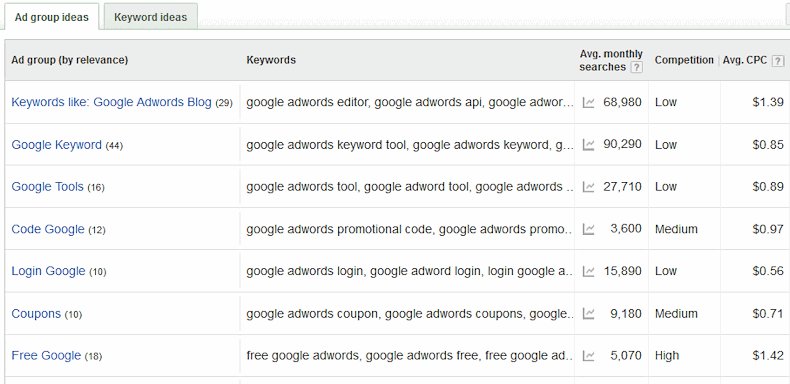Viewport: 790px width, 384px height.
Task: Click the $0.85 CPC value
Action: [768, 145]
